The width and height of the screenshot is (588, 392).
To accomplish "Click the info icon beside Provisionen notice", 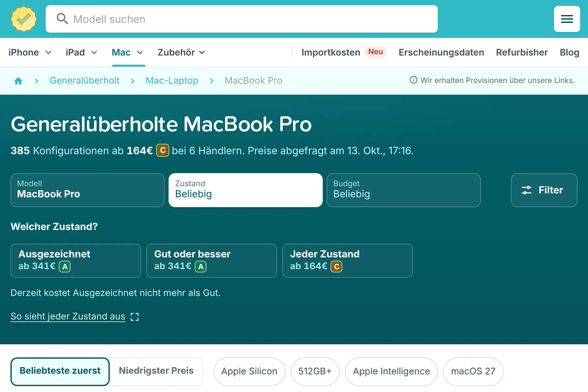I will 413,80.
